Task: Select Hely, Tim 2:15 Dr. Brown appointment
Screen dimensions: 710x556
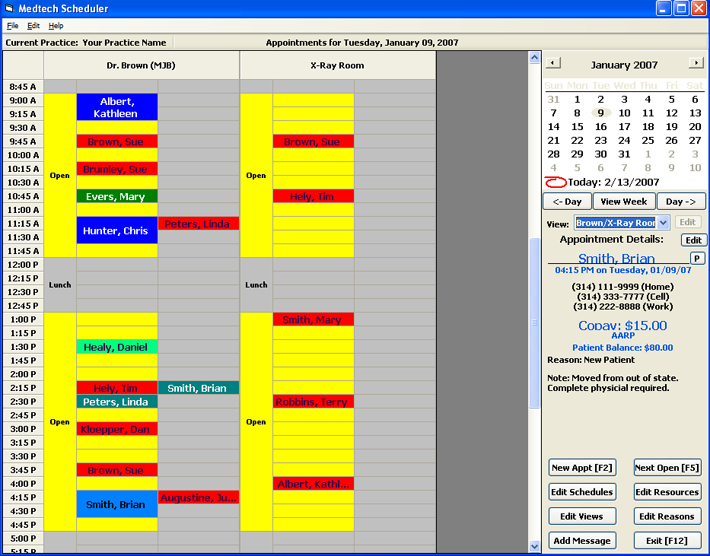Action: point(117,388)
